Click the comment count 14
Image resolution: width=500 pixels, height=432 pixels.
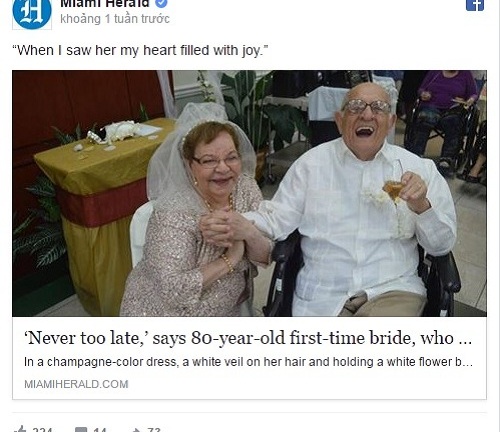pos(100,429)
